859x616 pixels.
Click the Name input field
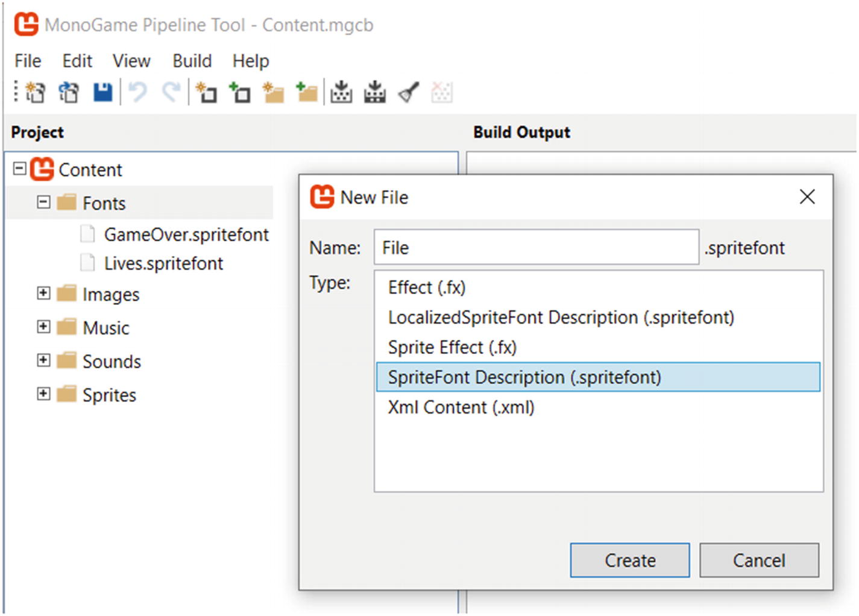pyautogui.click(x=536, y=247)
